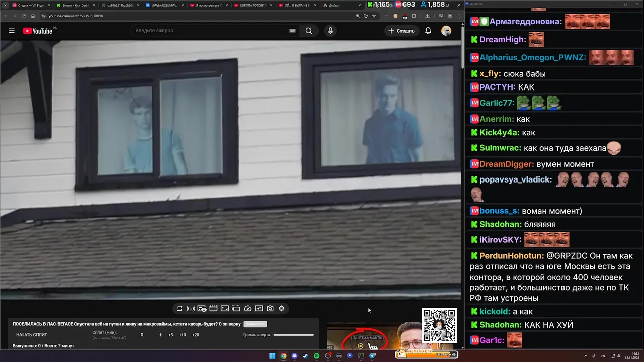Click the video filters sparkle icon

(x=259, y=308)
